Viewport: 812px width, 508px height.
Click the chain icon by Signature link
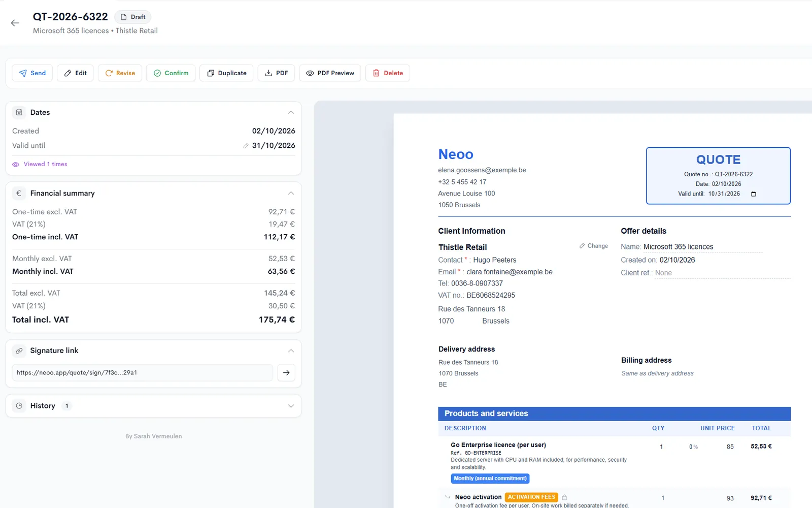pos(19,351)
